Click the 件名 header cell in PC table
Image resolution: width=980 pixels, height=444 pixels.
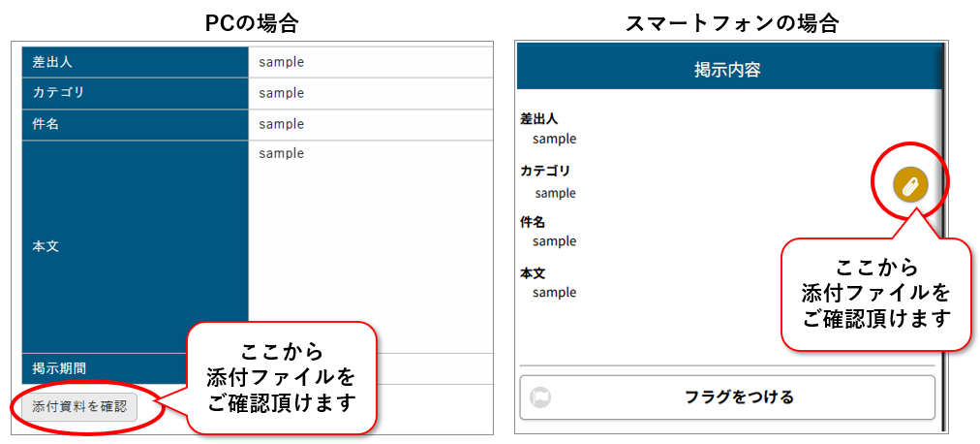pos(46,124)
